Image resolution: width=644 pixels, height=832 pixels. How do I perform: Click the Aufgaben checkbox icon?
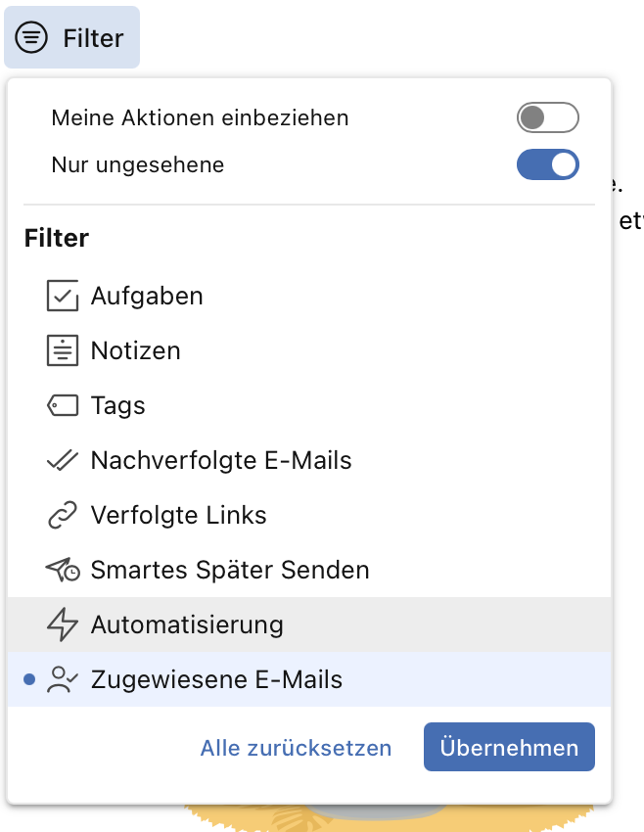click(63, 296)
